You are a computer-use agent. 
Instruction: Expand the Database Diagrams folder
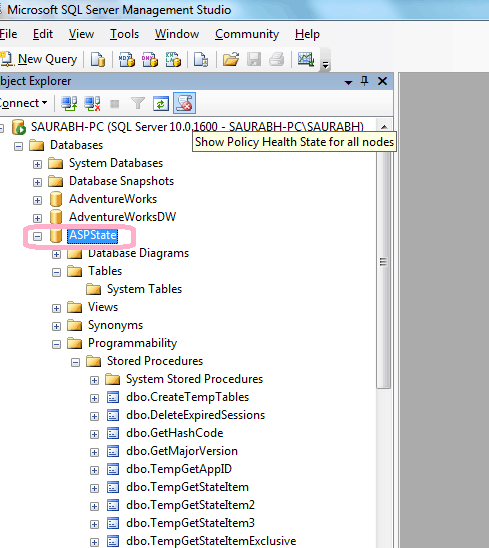pos(56,254)
